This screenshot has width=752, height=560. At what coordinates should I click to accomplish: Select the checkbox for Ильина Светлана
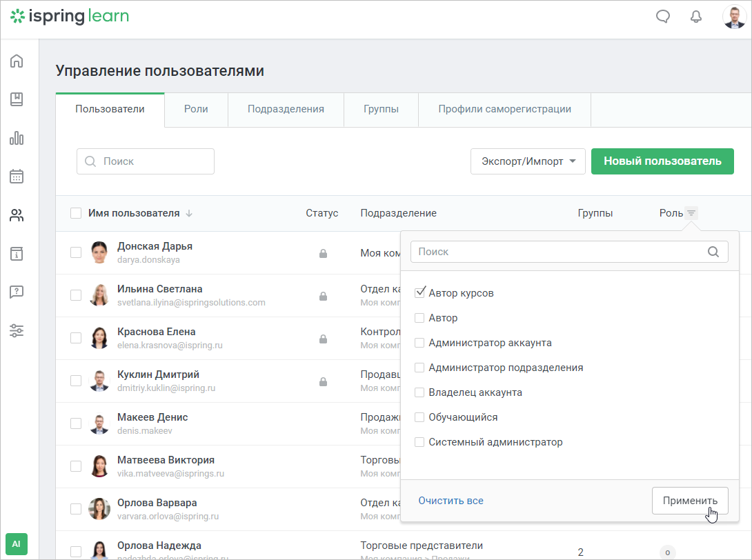pyautogui.click(x=76, y=295)
